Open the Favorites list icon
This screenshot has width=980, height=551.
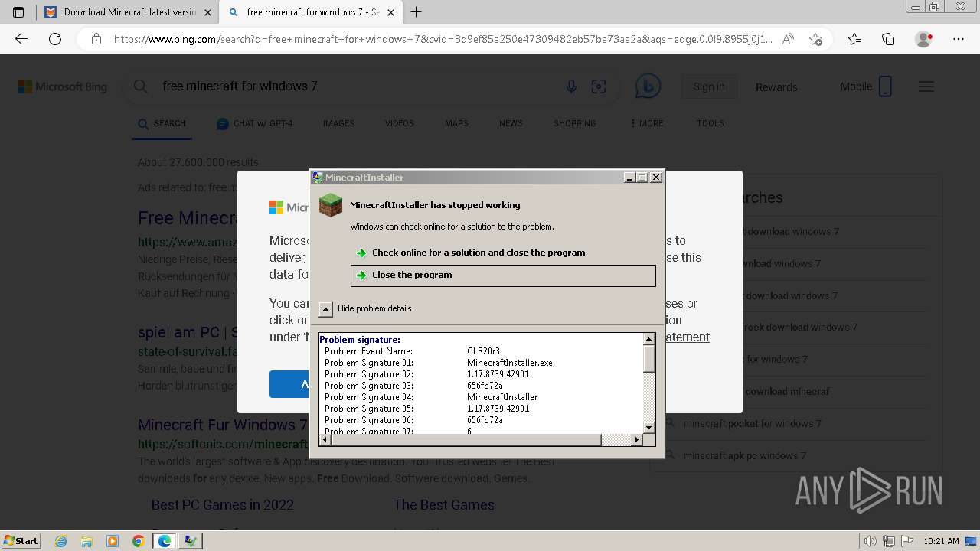(854, 39)
